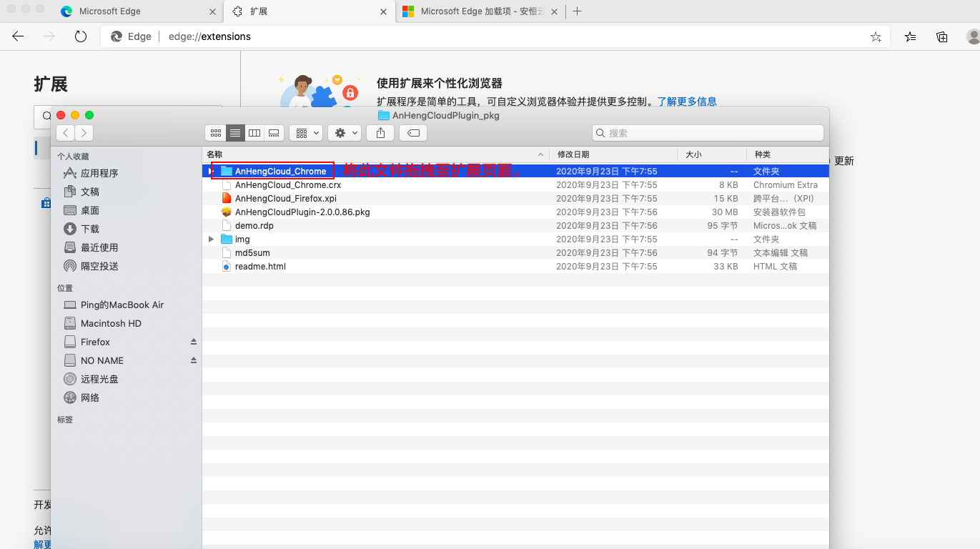
Task: Eject the Firefox volume
Action: point(193,342)
